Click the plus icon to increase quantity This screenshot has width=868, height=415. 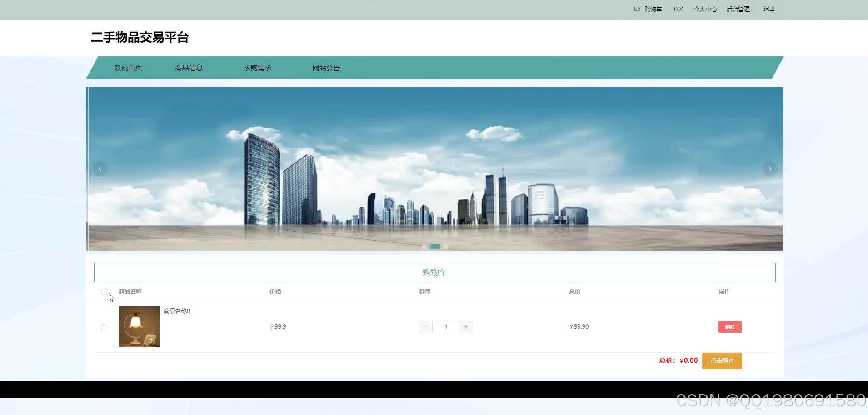coord(465,326)
